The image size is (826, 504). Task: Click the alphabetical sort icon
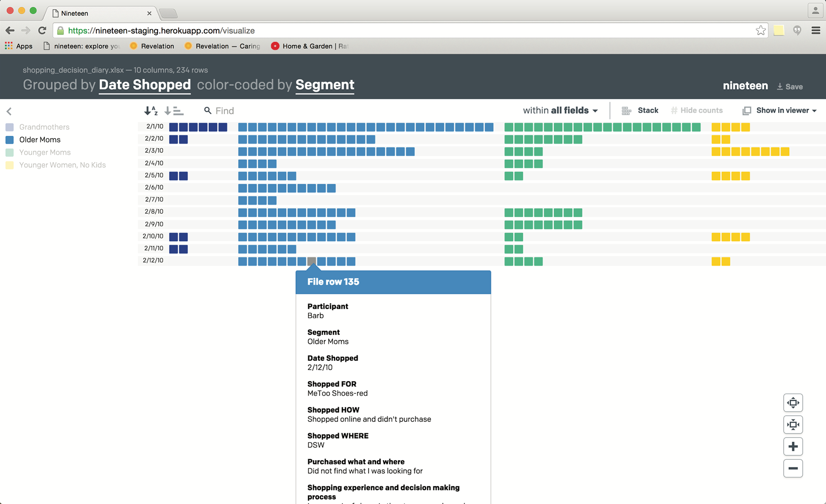[151, 111]
